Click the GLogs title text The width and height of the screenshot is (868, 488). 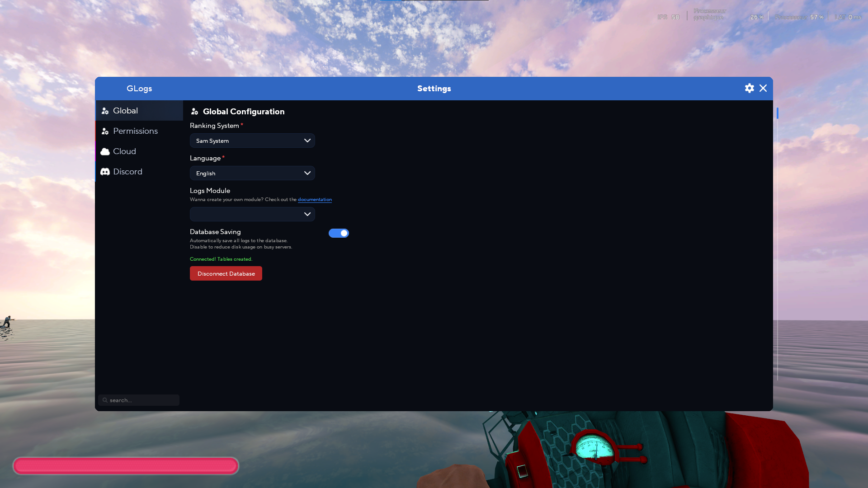(139, 89)
